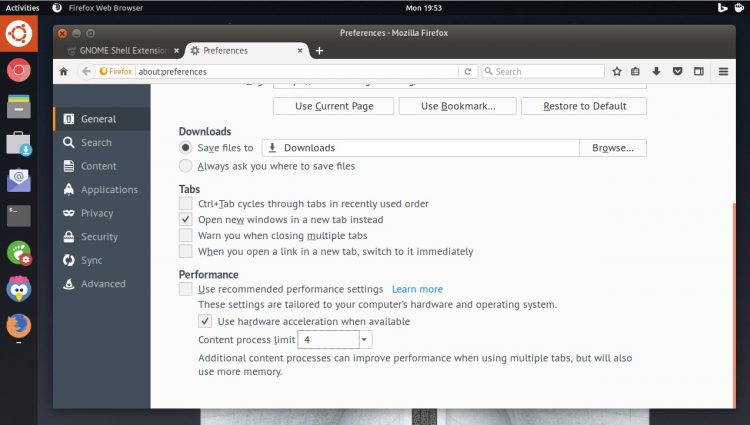Open the Learn more link
The height and width of the screenshot is (425, 750).
(x=417, y=289)
